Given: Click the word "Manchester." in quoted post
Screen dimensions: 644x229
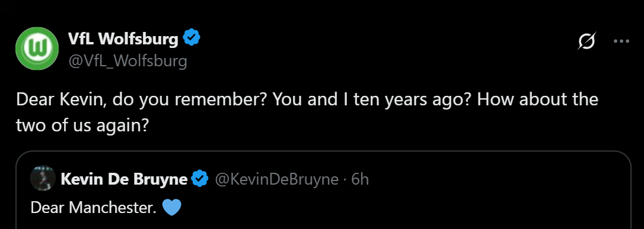Looking at the screenshot, I should tap(113, 208).
